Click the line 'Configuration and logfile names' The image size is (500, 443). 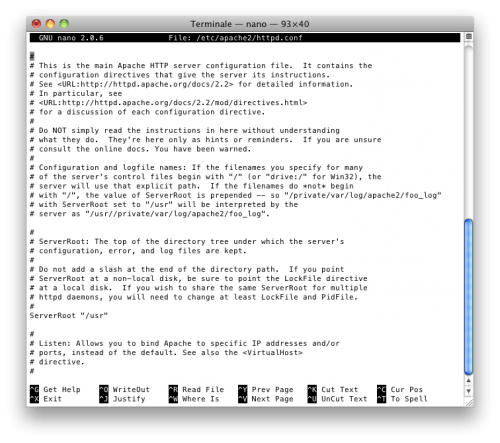pos(196,167)
